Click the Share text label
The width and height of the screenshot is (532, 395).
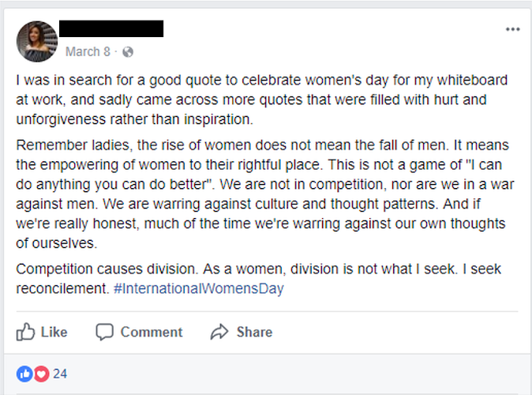click(254, 332)
